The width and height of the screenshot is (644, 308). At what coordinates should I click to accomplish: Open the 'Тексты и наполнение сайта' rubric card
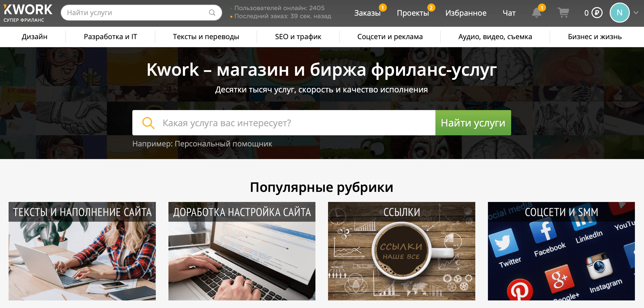[82, 251]
